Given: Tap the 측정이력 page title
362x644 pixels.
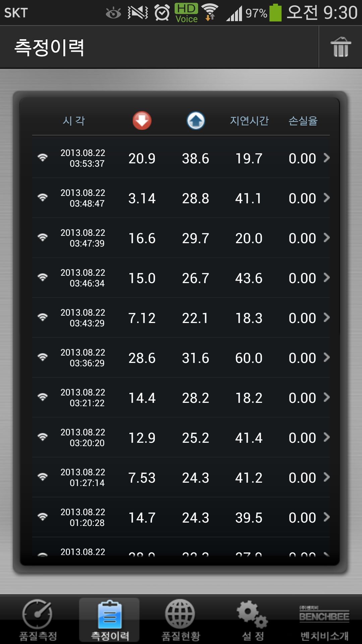Looking at the screenshot, I should [x=49, y=47].
